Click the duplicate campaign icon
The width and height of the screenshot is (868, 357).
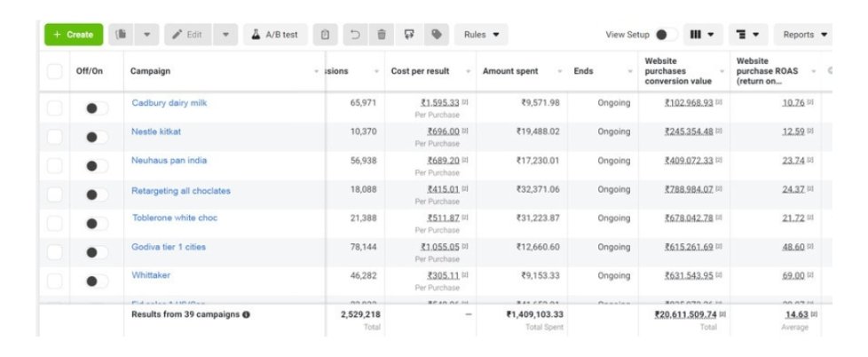(122, 35)
